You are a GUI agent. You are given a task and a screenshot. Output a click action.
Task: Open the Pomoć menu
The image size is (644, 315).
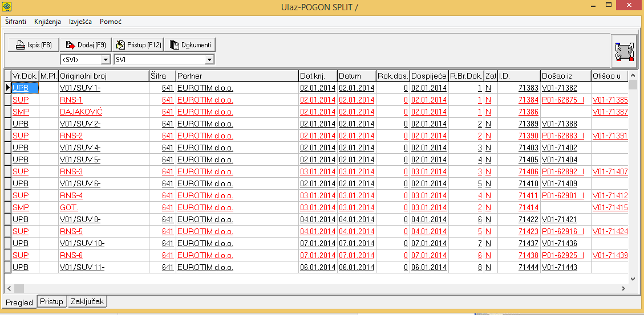pos(111,22)
